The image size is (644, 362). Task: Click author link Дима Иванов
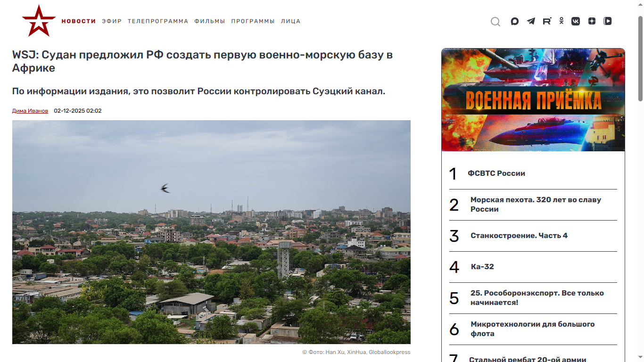(x=30, y=111)
